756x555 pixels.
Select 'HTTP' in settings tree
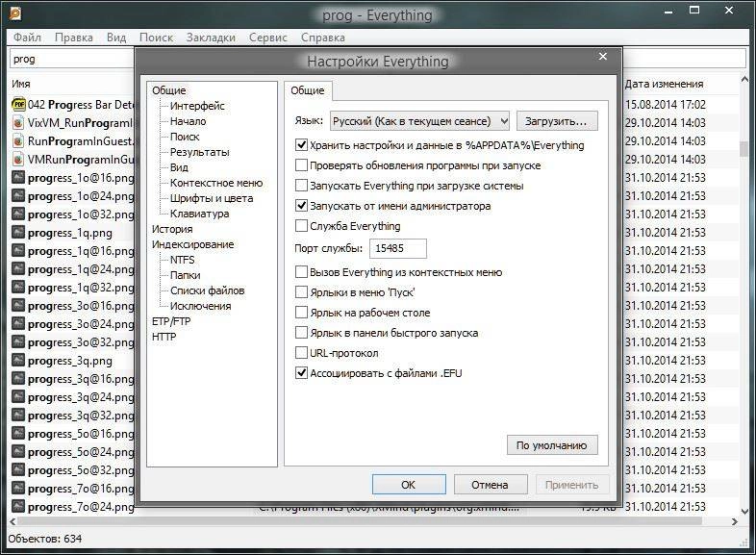164,337
